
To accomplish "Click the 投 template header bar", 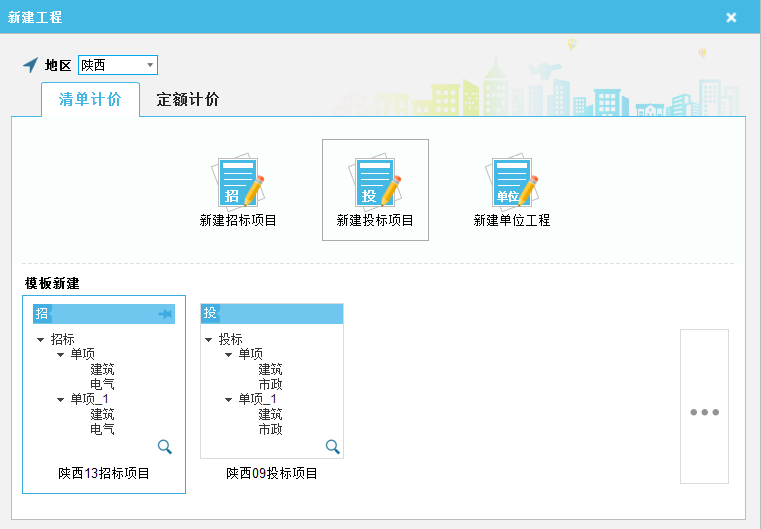I will [272, 314].
